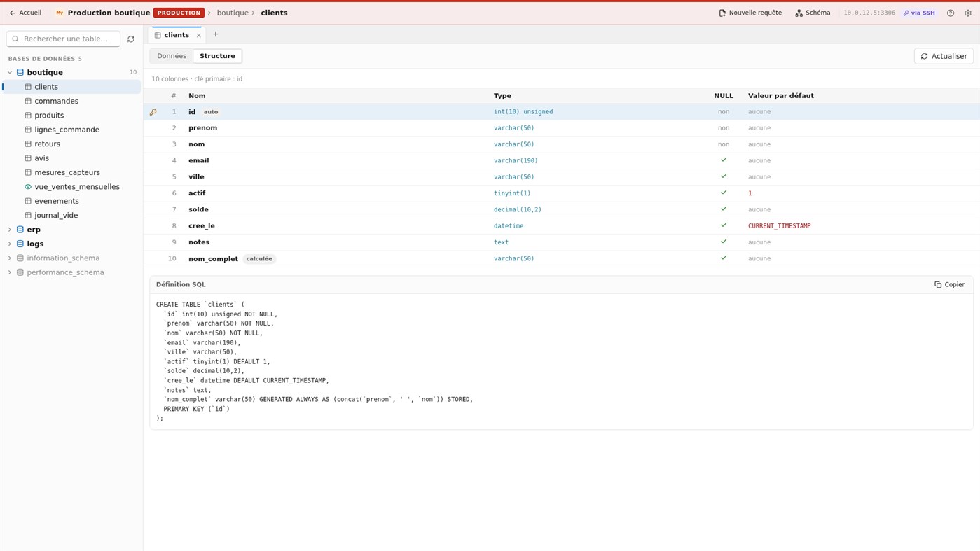Click the via SSH indicator
The height and width of the screenshot is (551, 980).
(x=919, y=13)
